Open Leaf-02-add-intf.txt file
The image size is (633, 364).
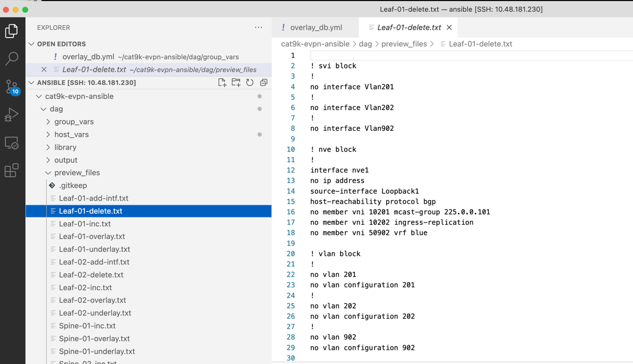(94, 262)
